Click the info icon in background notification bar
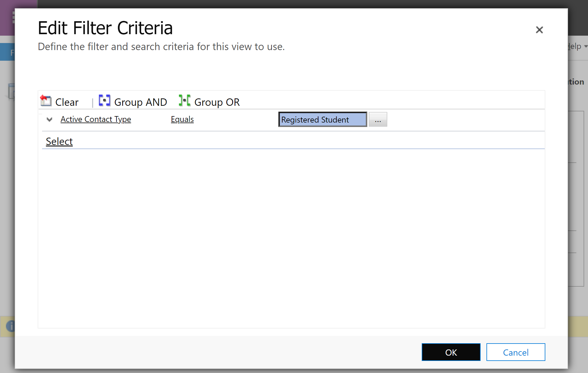Image resolution: width=588 pixels, height=373 pixels. 11,326
